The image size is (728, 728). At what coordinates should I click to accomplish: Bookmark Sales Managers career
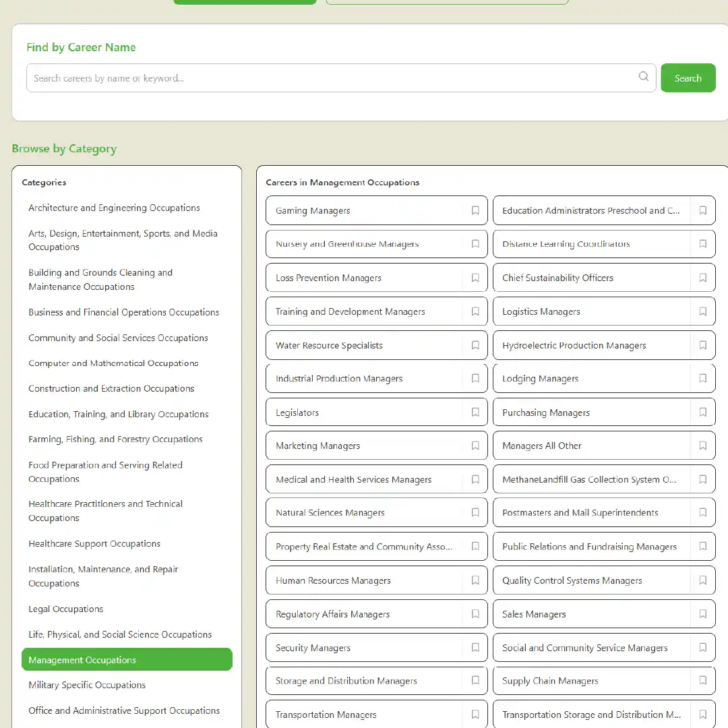point(702,614)
